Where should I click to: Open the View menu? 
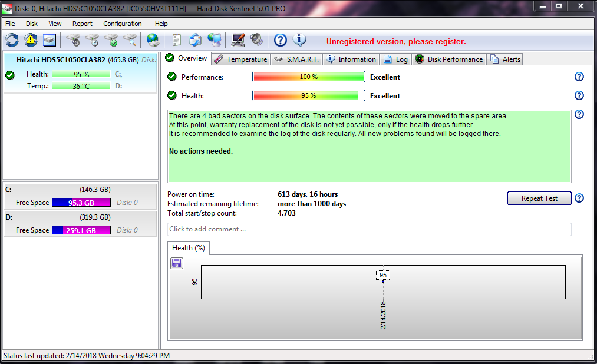pyautogui.click(x=55, y=24)
